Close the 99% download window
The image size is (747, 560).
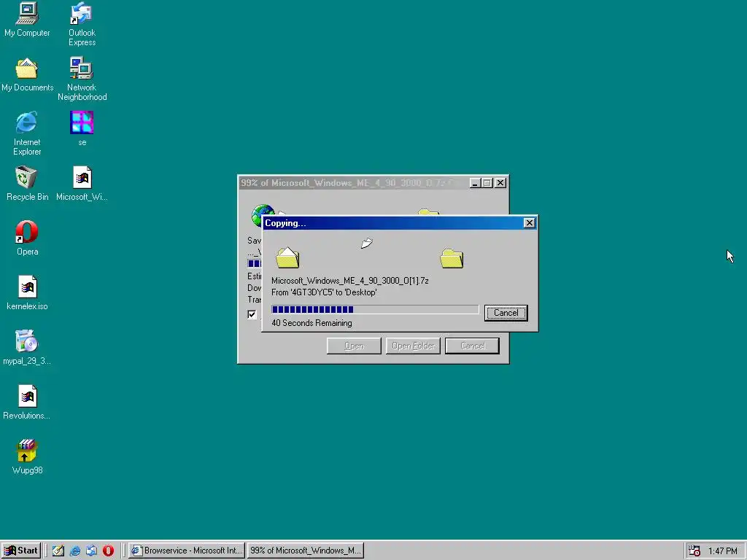coord(500,183)
